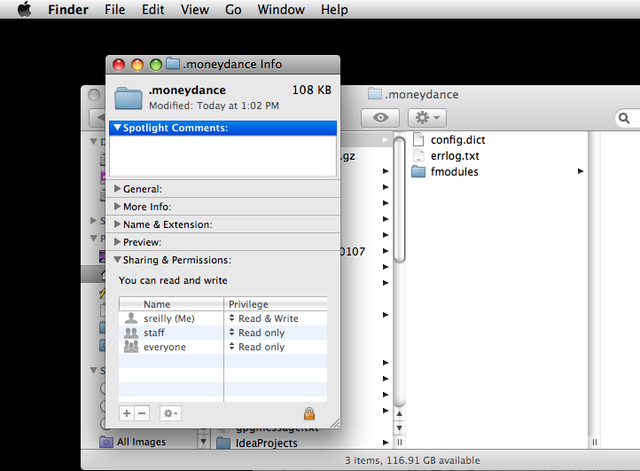This screenshot has height=471, width=640.
Task: Click the folder proxy icon in Finder title
Action: coord(374,94)
